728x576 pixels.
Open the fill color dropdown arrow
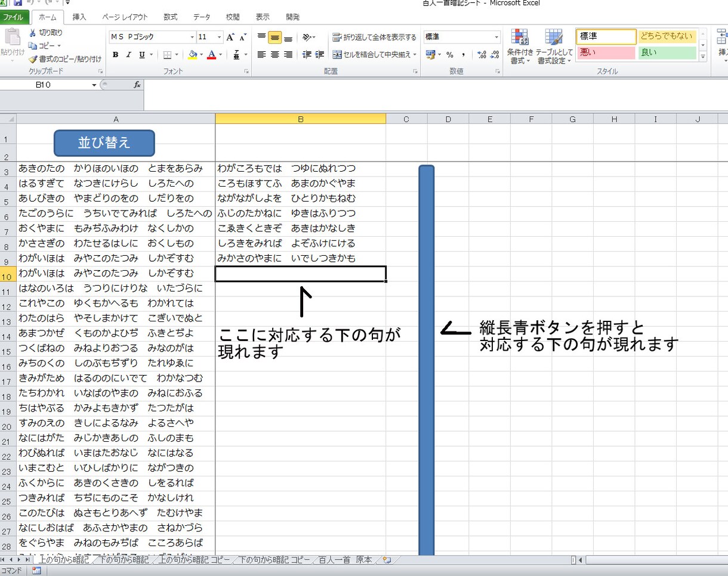tap(201, 55)
